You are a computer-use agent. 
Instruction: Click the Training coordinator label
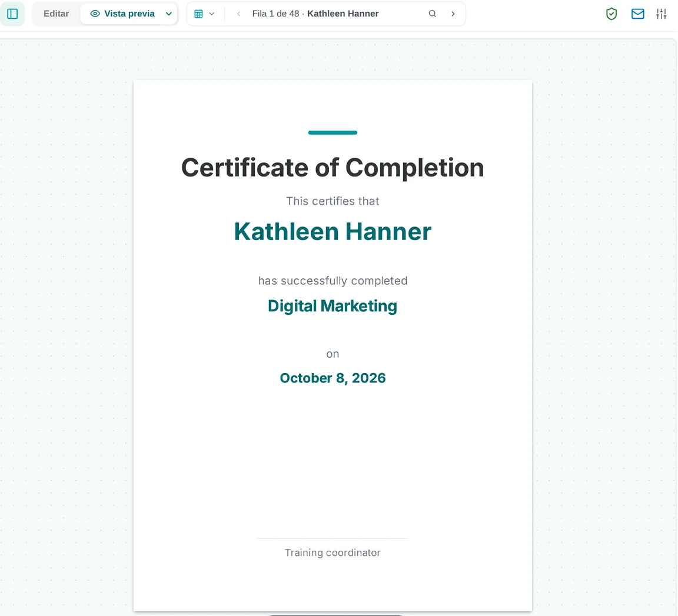pyautogui.click(x=333, y=552)
